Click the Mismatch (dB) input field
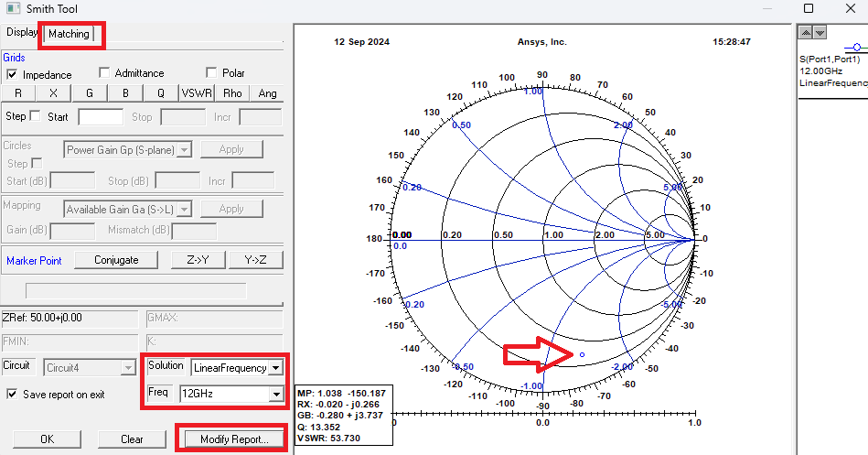This screenshot has width=868, height=455. [194, 230]
